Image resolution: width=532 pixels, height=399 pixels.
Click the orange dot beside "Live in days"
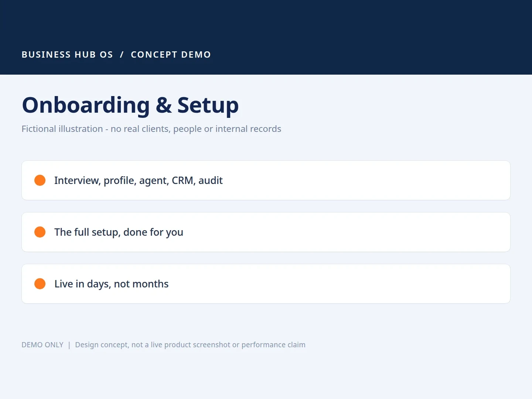pos(40,284)
